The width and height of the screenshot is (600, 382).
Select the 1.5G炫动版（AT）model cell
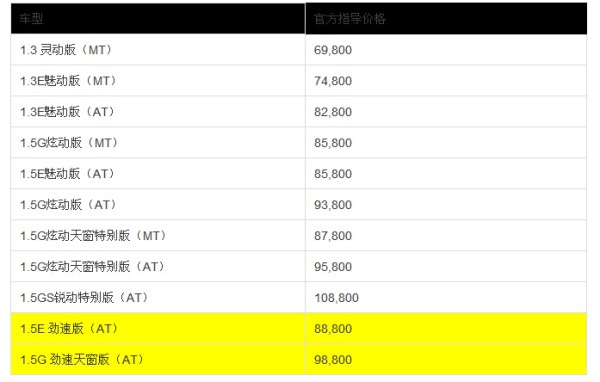[x=158, y=205]
